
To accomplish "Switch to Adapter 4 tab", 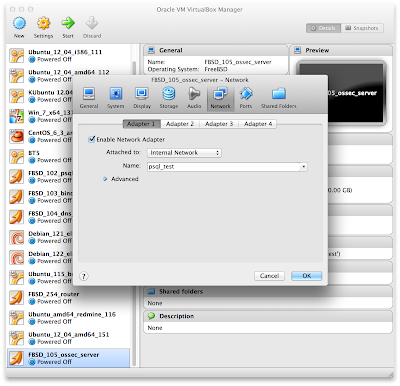I will (x=258, y=124).
